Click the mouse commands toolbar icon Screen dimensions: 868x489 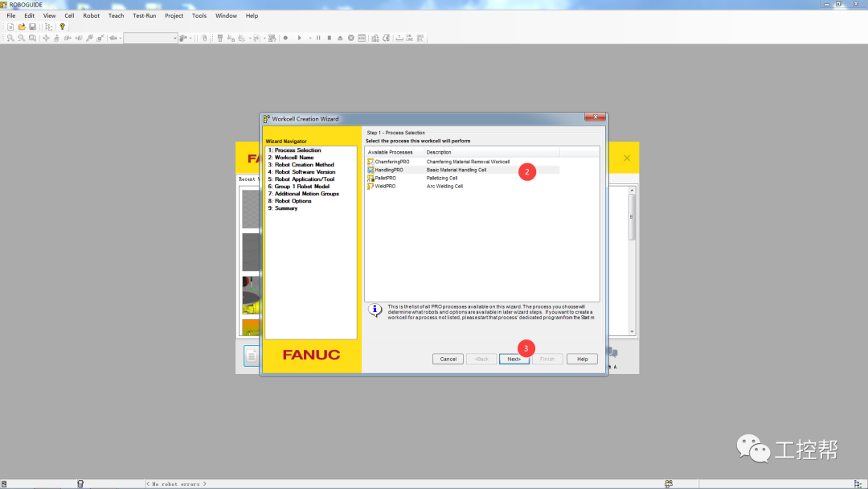pyautogui.click(x=204, y=39)
